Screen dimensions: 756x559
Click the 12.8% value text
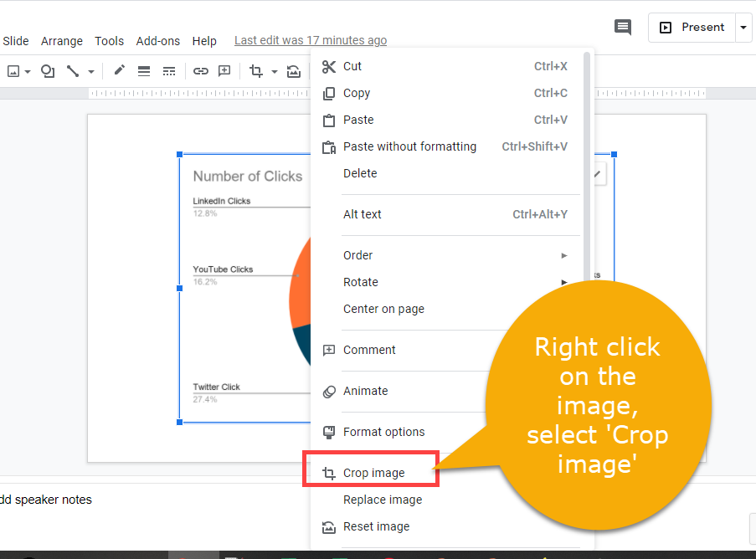[205, 213]
